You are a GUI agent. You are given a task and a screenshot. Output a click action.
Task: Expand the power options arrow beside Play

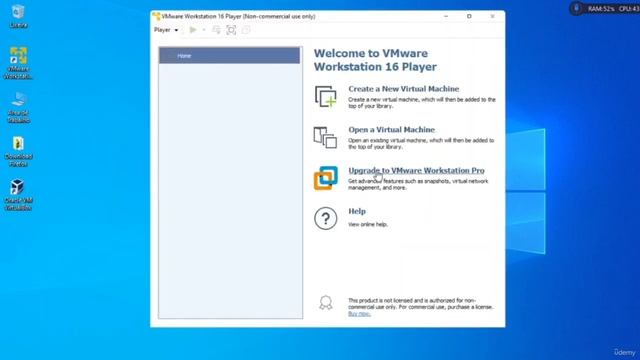coord(204,30)
